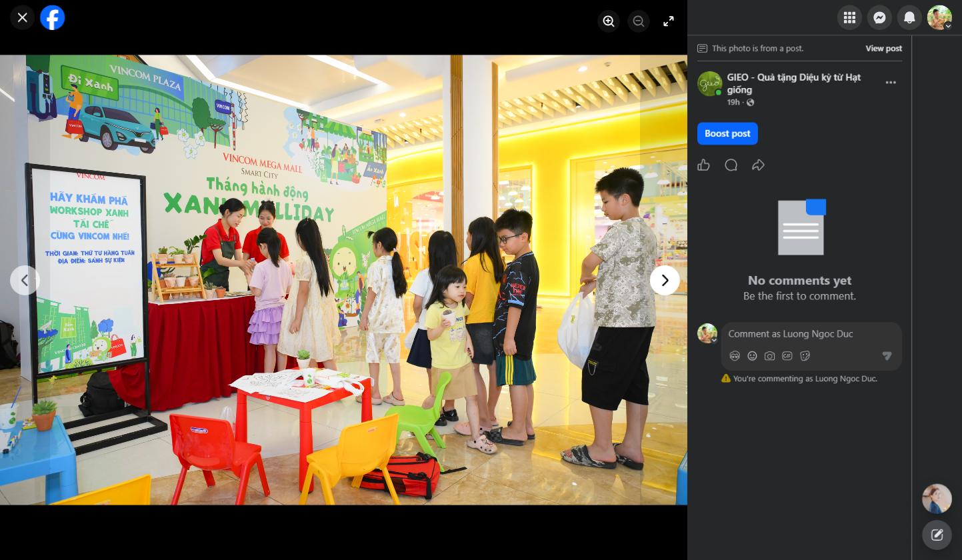Click the "Be the first to comment." text
This screenshot has width=962, height=560.
(x=799, y=296)
